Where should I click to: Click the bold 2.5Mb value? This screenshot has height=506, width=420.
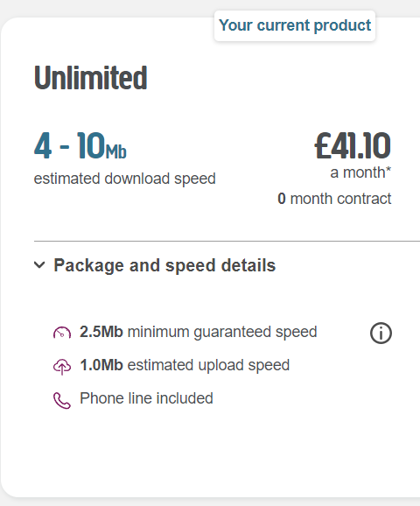coord(101,332)
